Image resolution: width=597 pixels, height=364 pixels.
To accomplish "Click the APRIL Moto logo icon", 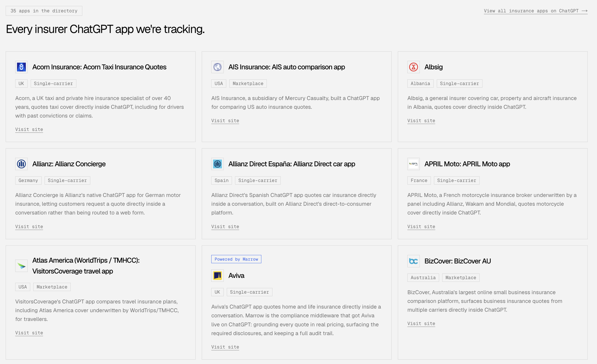I will (x=414, y=164).
